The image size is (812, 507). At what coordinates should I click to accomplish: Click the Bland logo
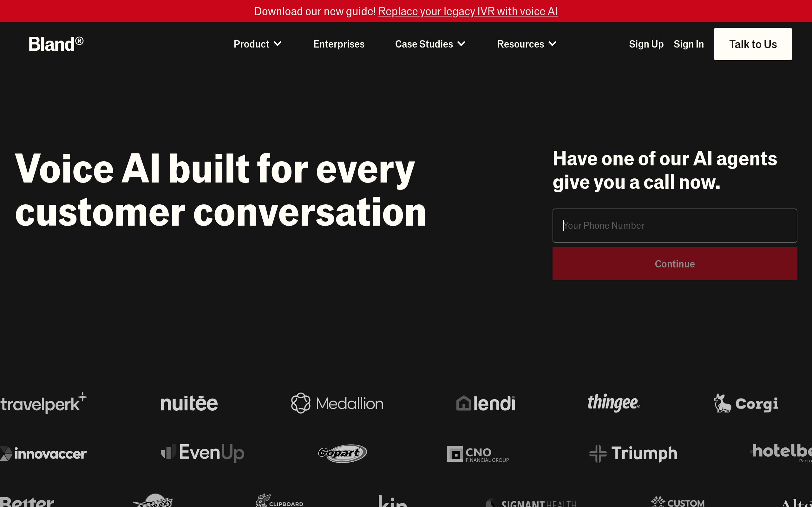point(56,44)
